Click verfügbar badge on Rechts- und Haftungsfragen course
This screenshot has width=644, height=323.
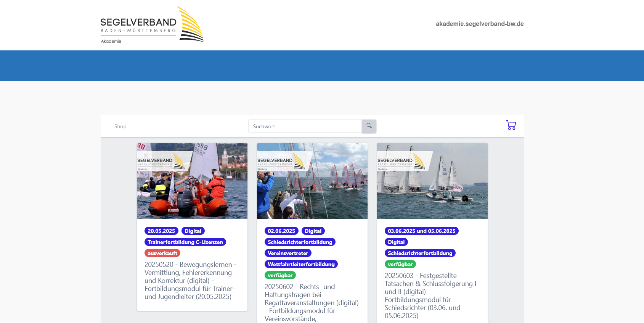[x=280, y=275]
